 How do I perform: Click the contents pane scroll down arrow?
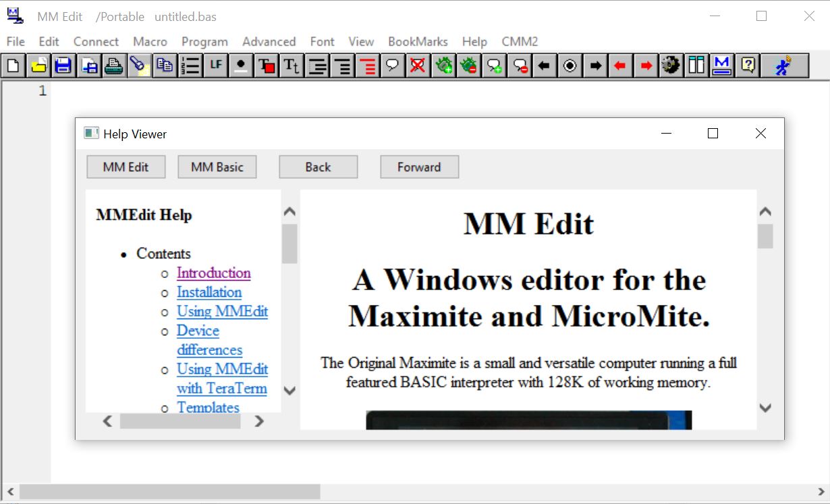[289, 390]
